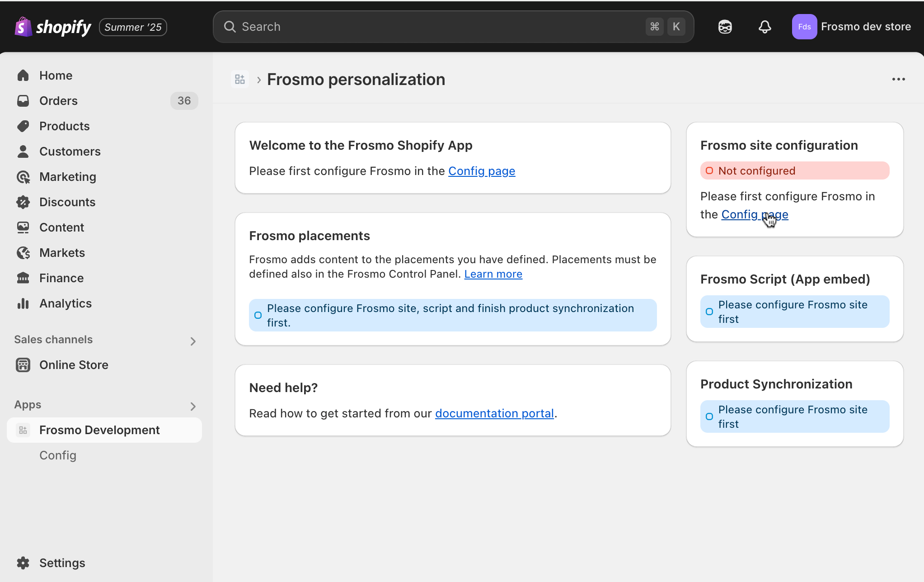Select the Orders icon
The image size is (924, 582).
point(23,100)
